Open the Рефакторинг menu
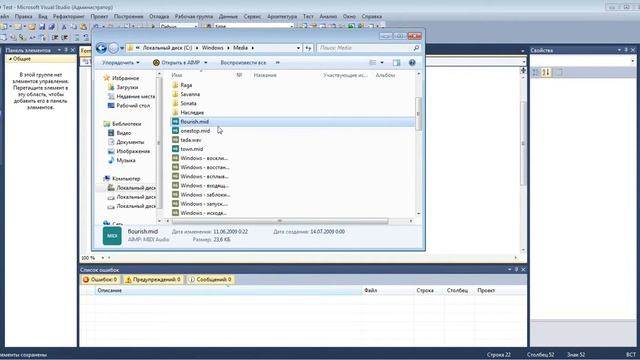Screen dimensions: 640x360 [x=69, y=17]
